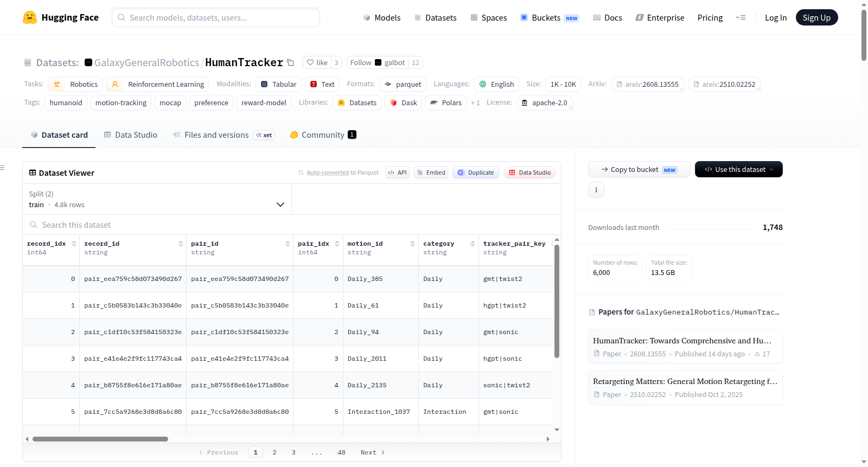Viewport: 868px width, 467px height.
Task: Click the table vertical scrollbar thumb
Action: pos(557,301)
